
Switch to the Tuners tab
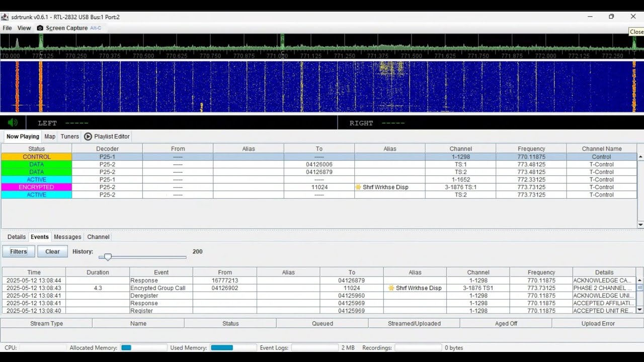(x=69, y=136)
